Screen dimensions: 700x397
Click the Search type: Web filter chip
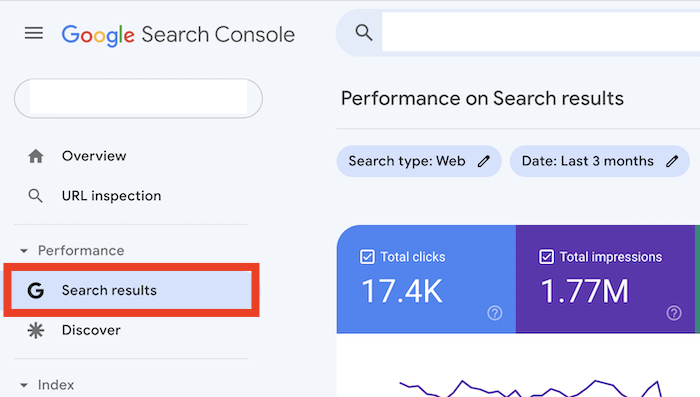coord(419,161)
